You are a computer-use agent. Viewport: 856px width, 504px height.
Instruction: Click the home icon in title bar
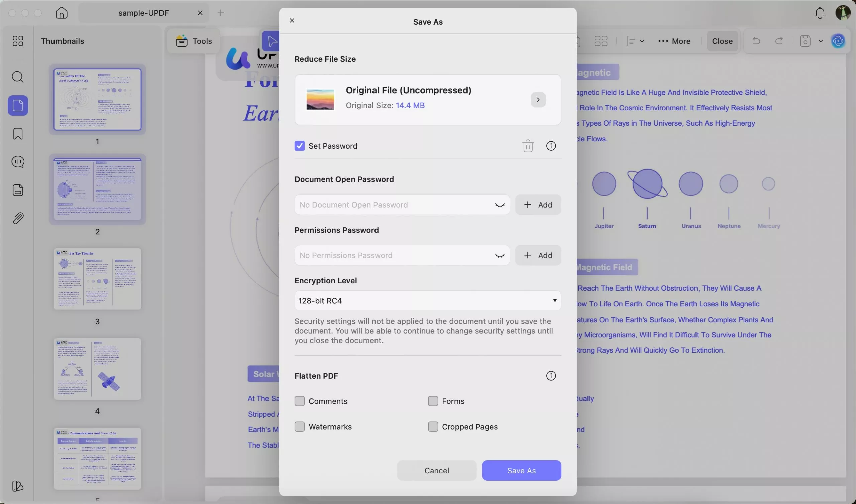tap(62, 13)
